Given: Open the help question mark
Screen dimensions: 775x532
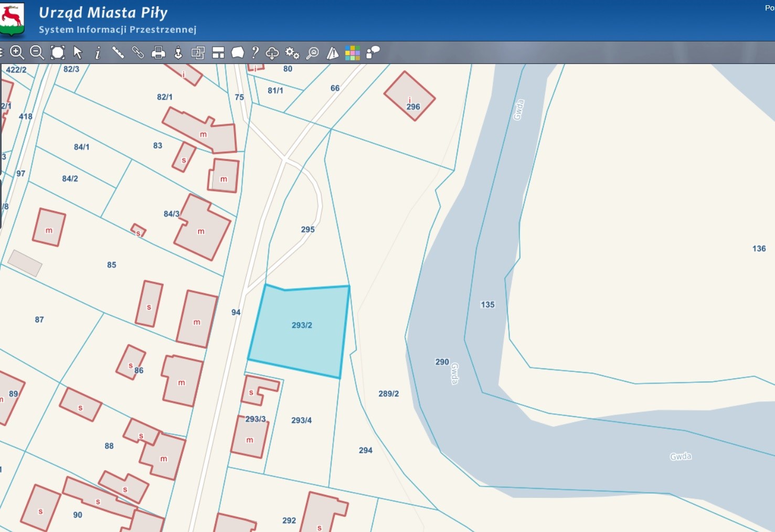Looking at the screenshot, I should (255, 52).
